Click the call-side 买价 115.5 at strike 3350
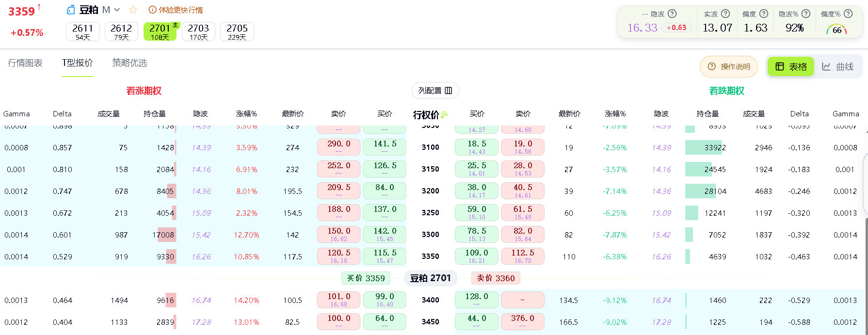The height and width of the screenshot is (335, 868). coord(385,256)
